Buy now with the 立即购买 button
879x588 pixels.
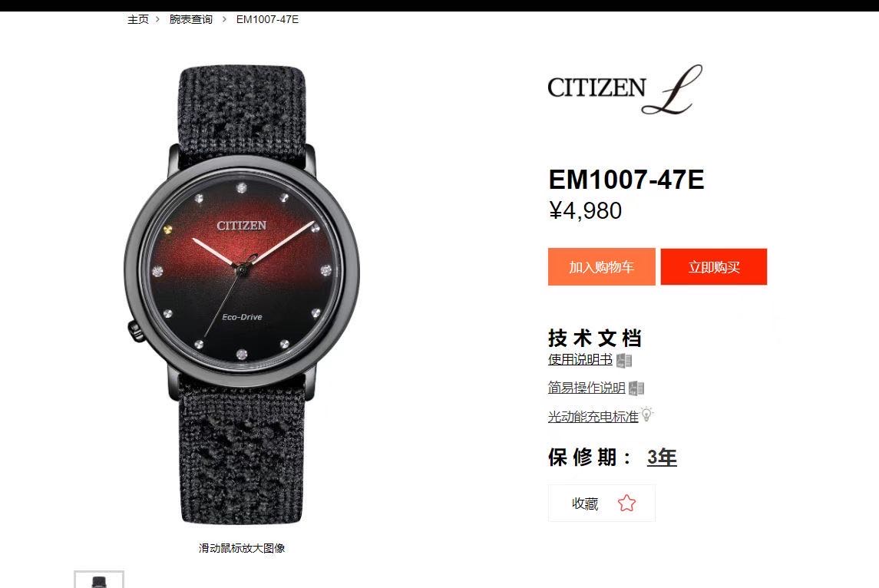[714, 267]
